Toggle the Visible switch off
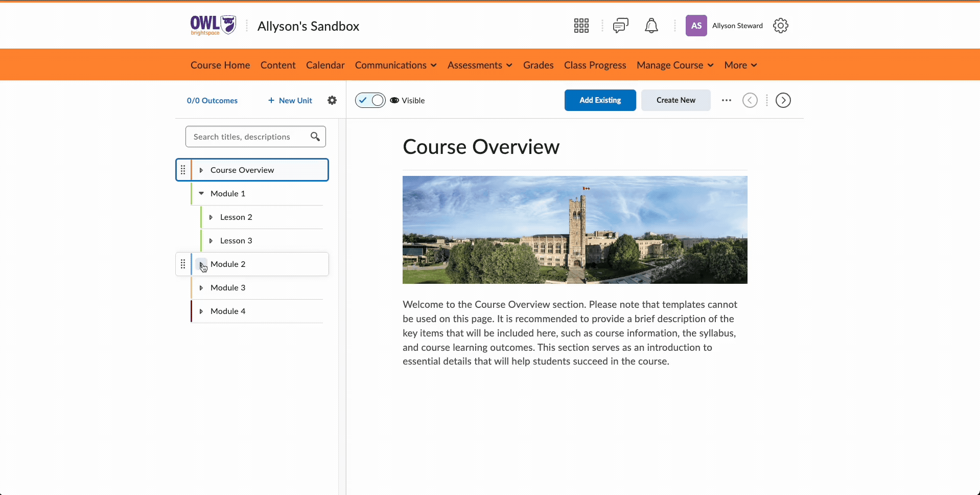Image resolution: width=980 pixels, height=495 pixels. pos(370,100)
